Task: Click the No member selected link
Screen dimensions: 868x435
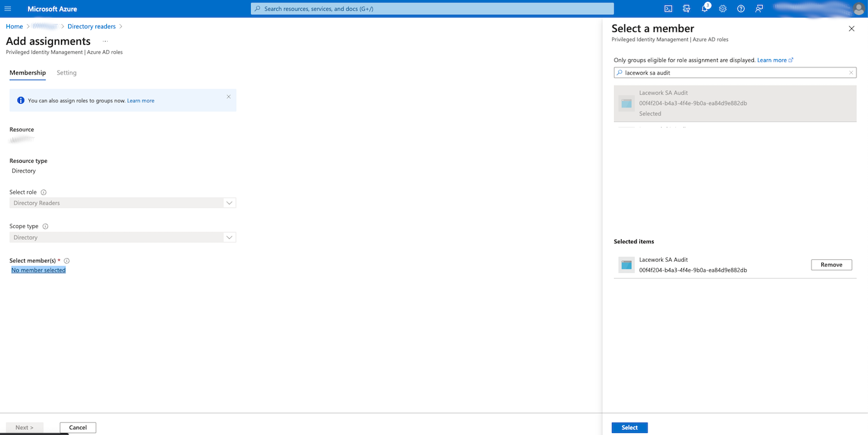Action: (x=38, y=270)
